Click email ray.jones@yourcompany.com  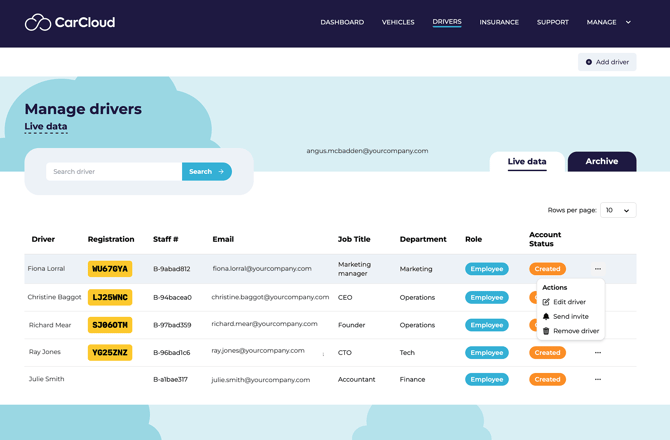click(x=258, y=351)
